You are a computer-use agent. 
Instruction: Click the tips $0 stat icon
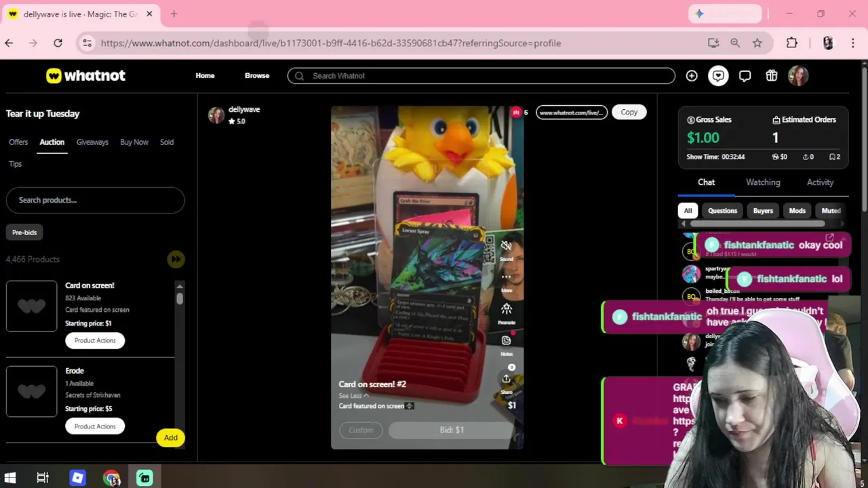775,157
